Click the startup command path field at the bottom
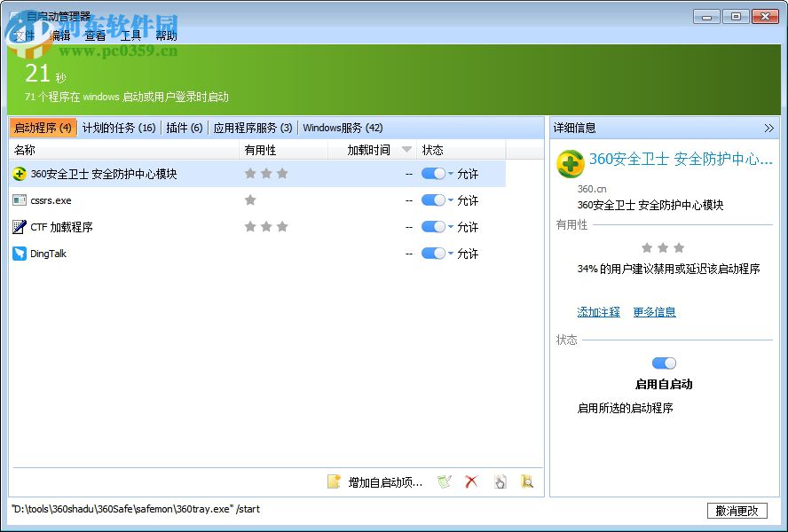 [x=266, y=509]
